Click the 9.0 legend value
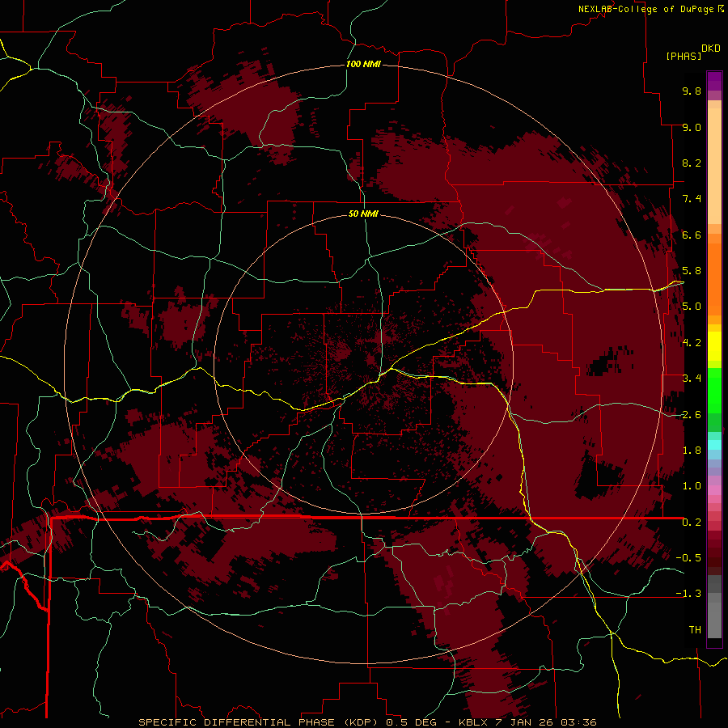This screenshot has width=728, height=728. [x=692, y=127]
